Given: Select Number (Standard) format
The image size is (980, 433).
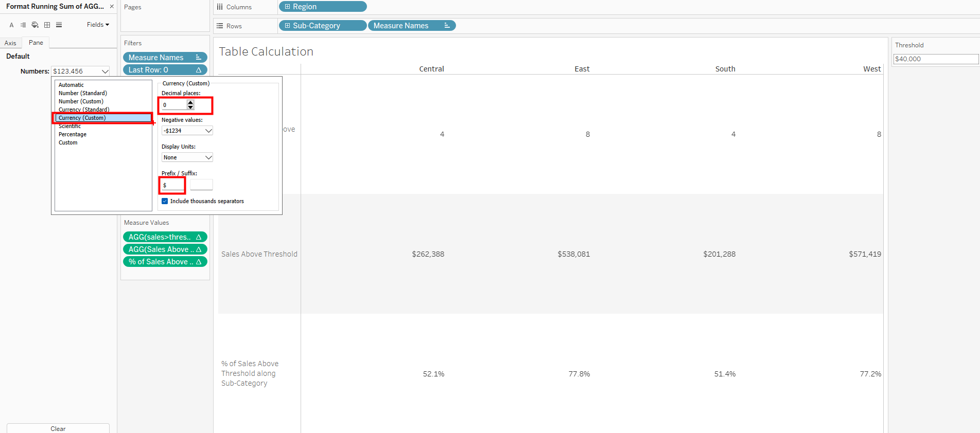Looking at the screenshot, I should click(x=83, y=93).
